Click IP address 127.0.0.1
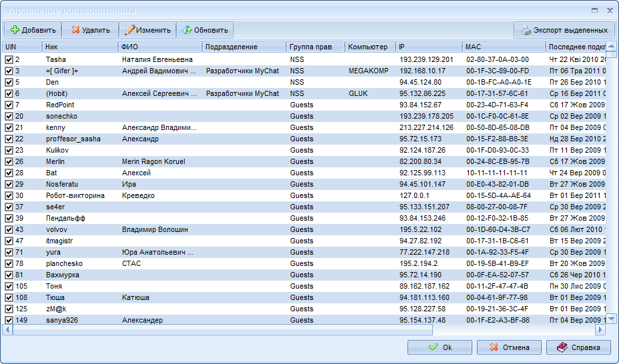This screenshot has width=619, height=364. tap(414, 195)
